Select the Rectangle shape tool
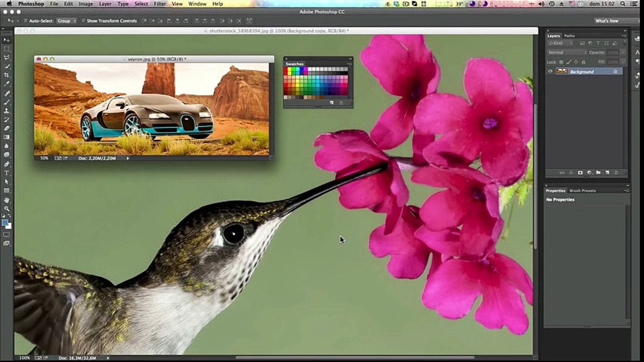Image resolution: width=644 pixels, height=362 pixels. [7, 191]
